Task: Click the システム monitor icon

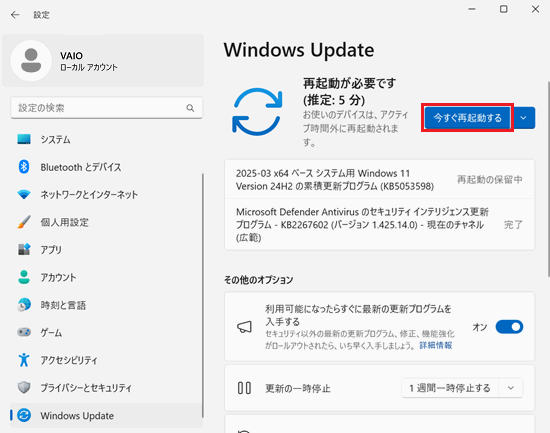Action: click(x=24, y=139)
